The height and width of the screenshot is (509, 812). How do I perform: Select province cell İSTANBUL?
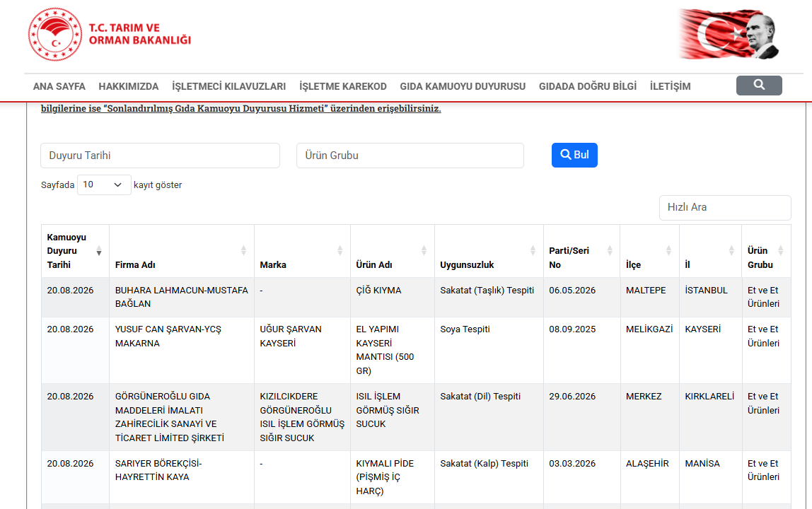click(x=710, y=297)
